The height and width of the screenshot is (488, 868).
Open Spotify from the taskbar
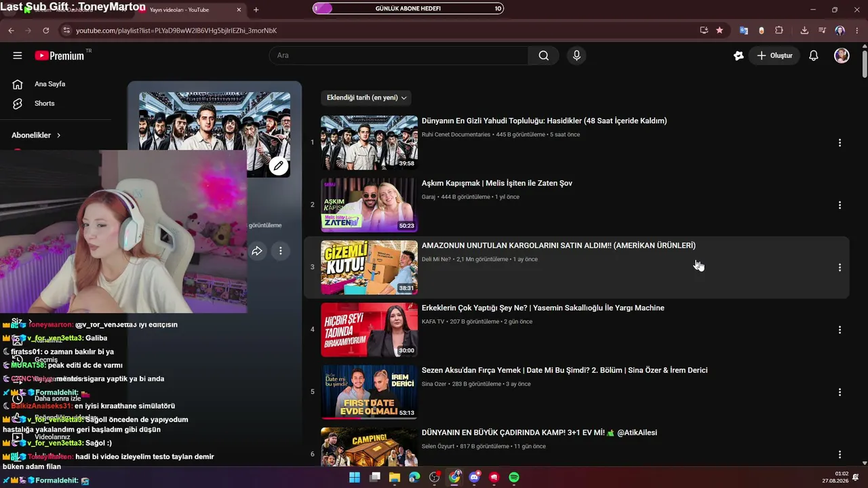point(514,477)
